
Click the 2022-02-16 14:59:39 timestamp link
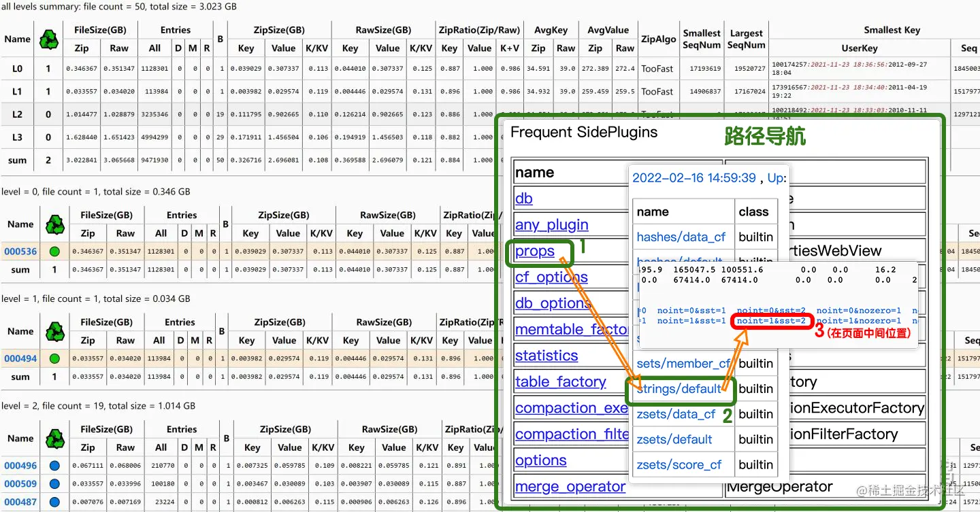point(694,178)
